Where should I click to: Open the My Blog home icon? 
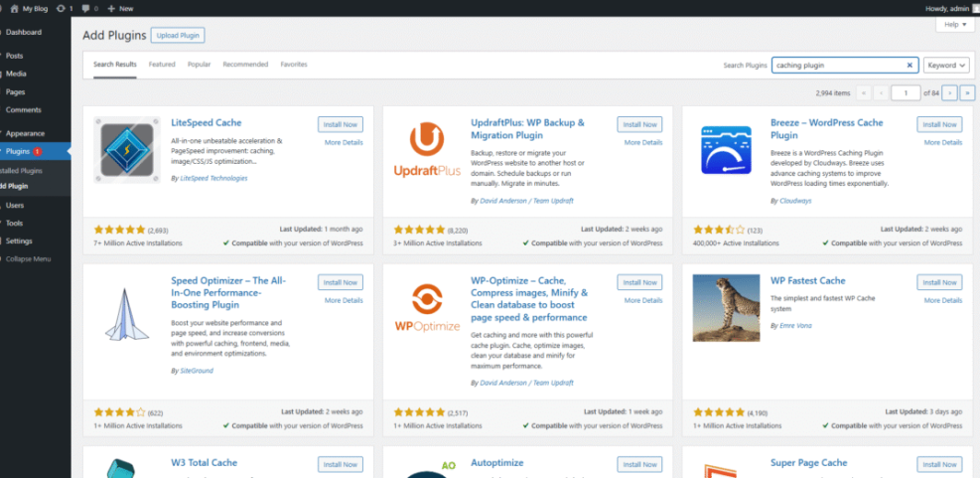coord(14,9)
